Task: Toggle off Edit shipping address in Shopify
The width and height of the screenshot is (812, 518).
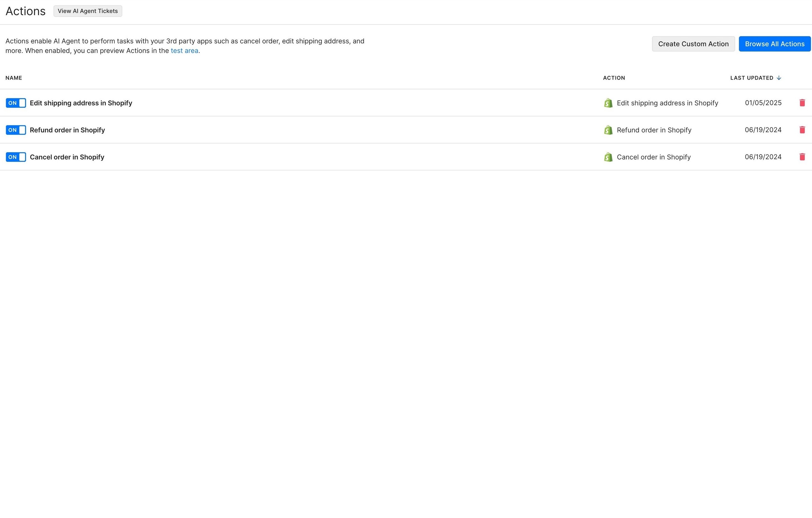Action: pyautogui.click(x=16, y=103)
